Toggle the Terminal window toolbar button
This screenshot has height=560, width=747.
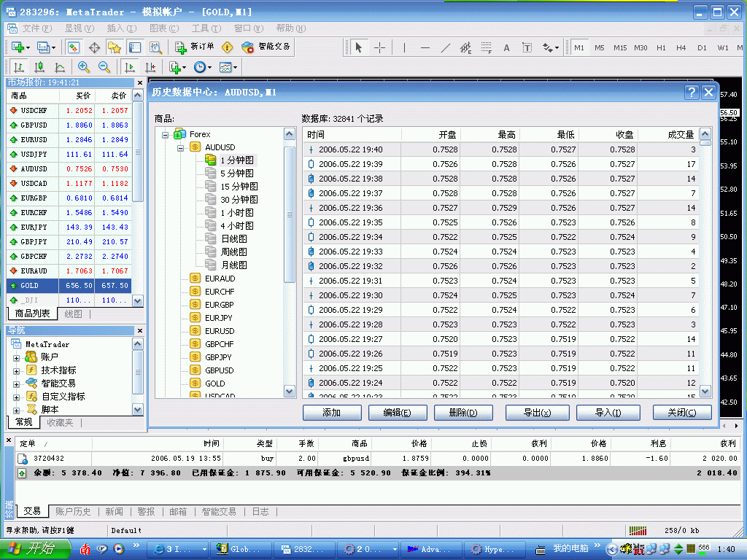135,47
